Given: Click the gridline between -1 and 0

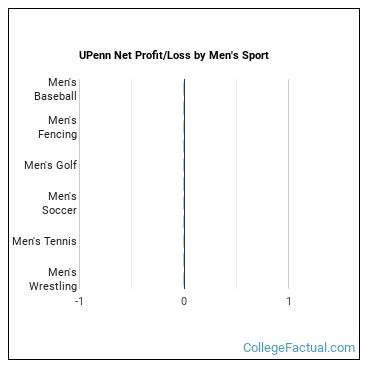Looking at the screenshot, I should click(132, 184).
